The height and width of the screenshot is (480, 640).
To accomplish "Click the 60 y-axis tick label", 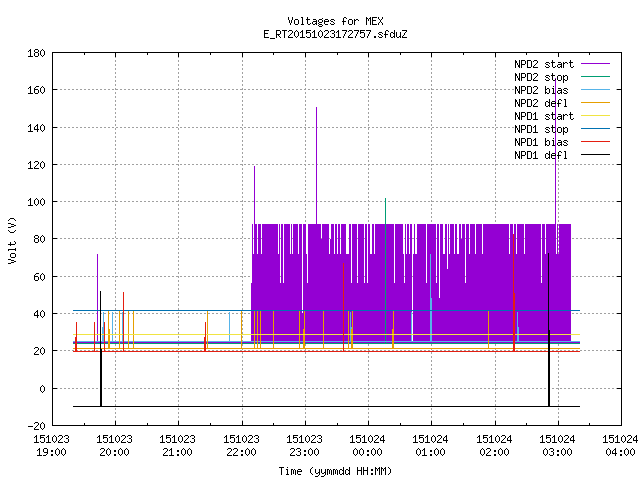I will coord(39,277).
